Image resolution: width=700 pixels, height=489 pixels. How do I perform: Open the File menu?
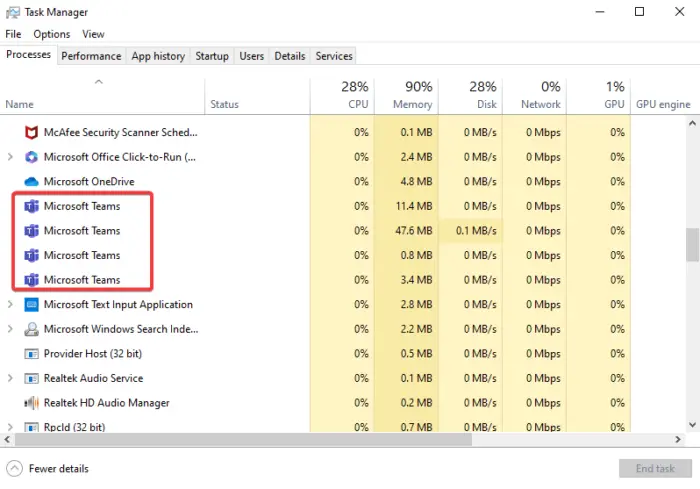click(13, 34)
